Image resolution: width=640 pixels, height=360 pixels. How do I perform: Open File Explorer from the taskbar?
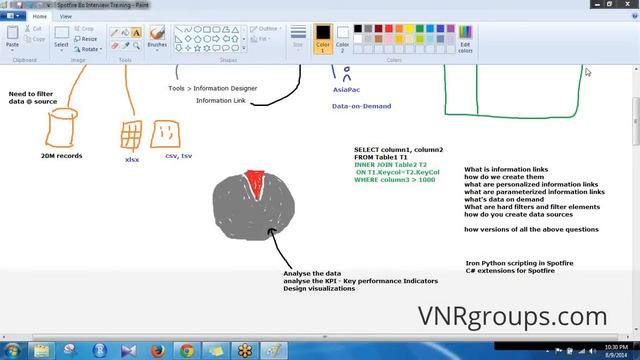(41, 351)
